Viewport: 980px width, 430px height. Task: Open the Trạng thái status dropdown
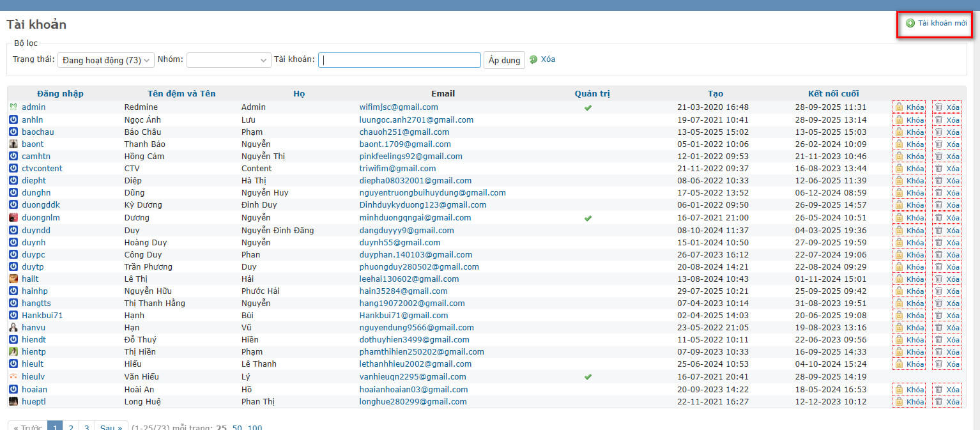tap(106, 60)
